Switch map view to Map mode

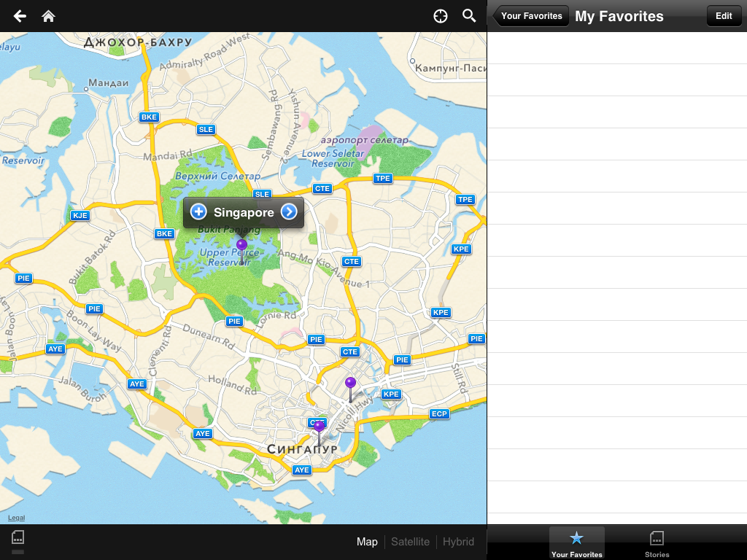pyautogui.click(x=367, y=542)
